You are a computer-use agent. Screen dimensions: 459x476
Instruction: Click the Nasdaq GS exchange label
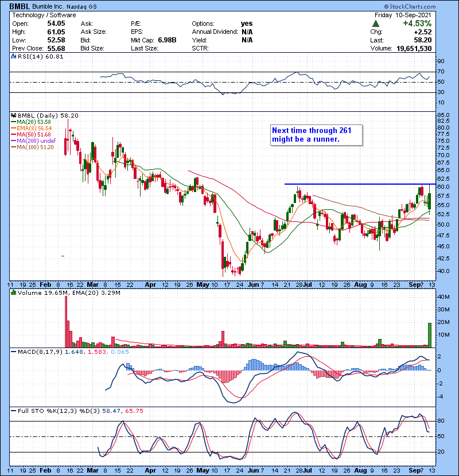coord(80,7)
